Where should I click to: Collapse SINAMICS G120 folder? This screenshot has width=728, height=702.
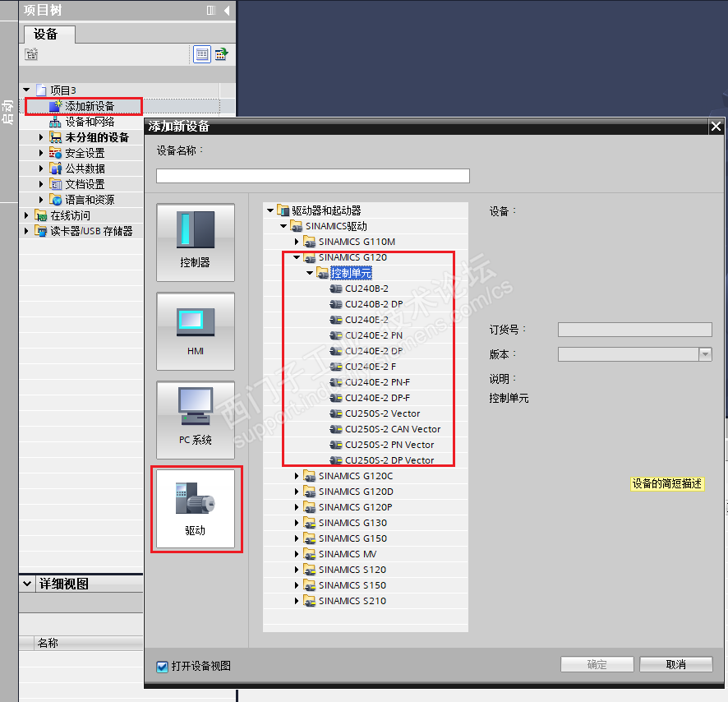(x=297, y=257)
